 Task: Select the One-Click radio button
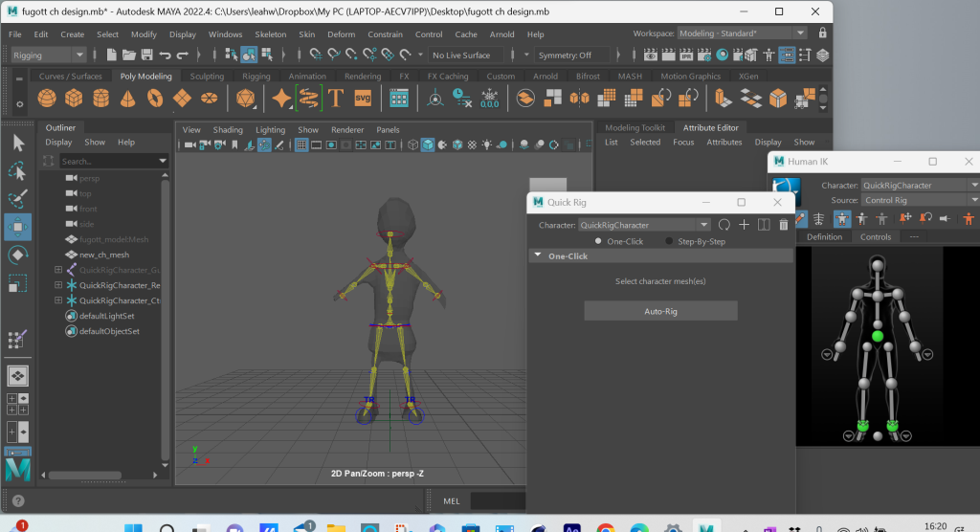pyautogui.click(x=598, y=241)
